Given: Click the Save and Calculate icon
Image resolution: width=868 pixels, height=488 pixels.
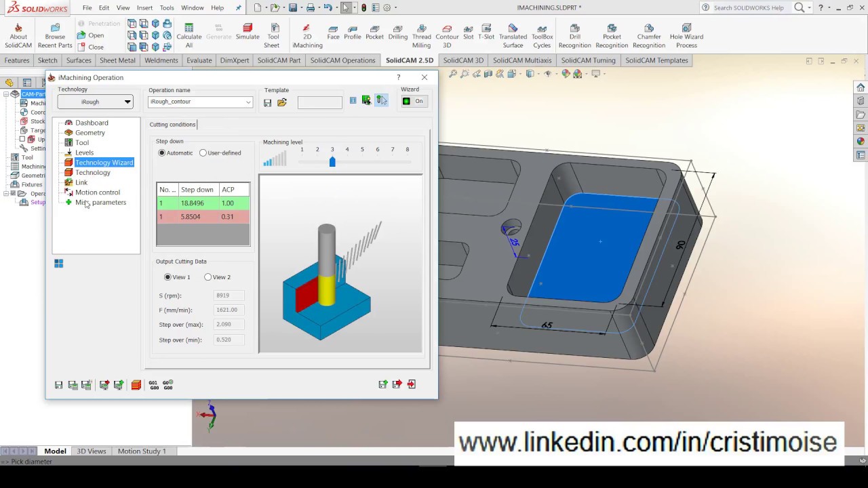Looking at the screenshot, I should click(x=73, y=385).
